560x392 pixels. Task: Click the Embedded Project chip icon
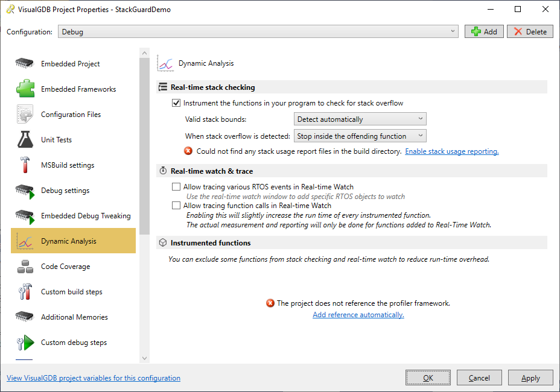[x=25, y=64]
